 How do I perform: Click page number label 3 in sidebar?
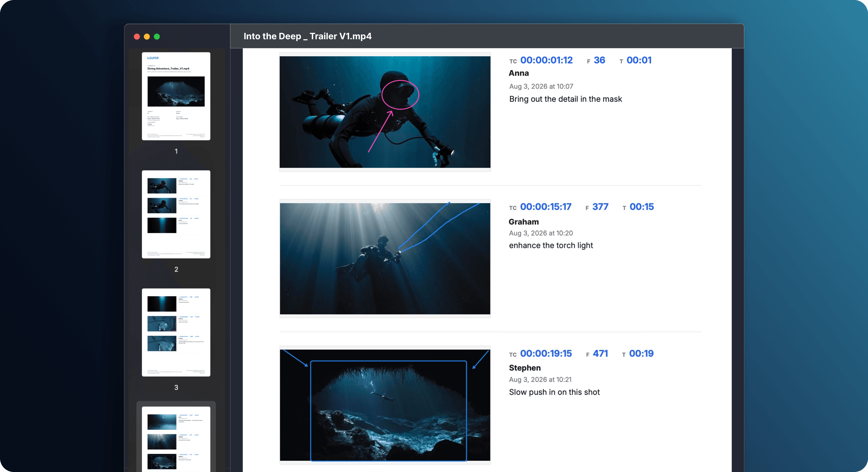click(176, 388)
